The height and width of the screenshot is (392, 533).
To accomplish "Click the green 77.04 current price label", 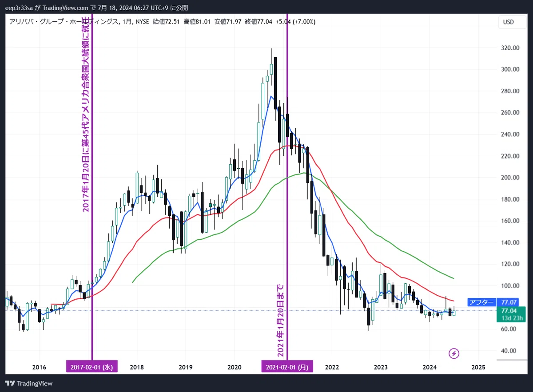I will click(x=511, y=314).
